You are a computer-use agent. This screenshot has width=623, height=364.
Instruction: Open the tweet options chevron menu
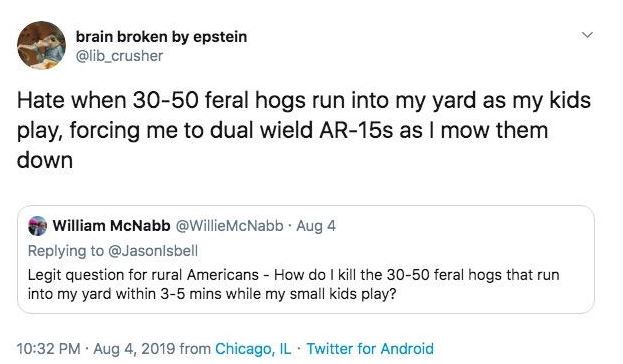(x=587, y=35)
